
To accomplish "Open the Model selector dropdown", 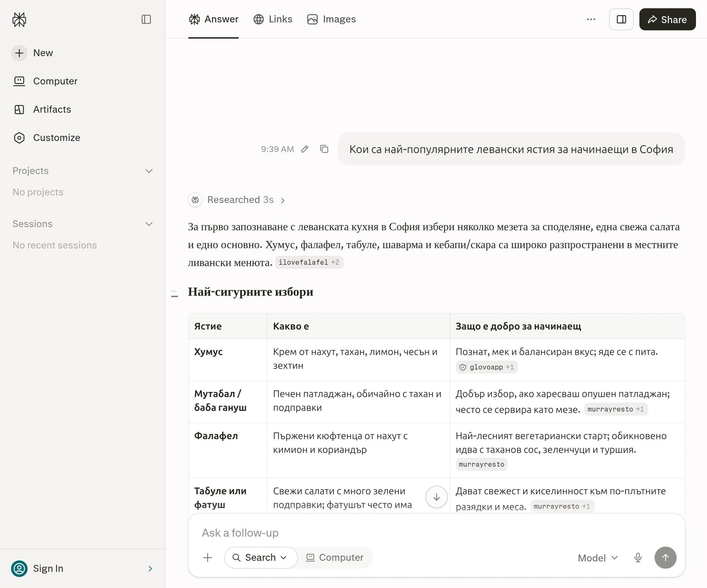I will pos(598,558).
